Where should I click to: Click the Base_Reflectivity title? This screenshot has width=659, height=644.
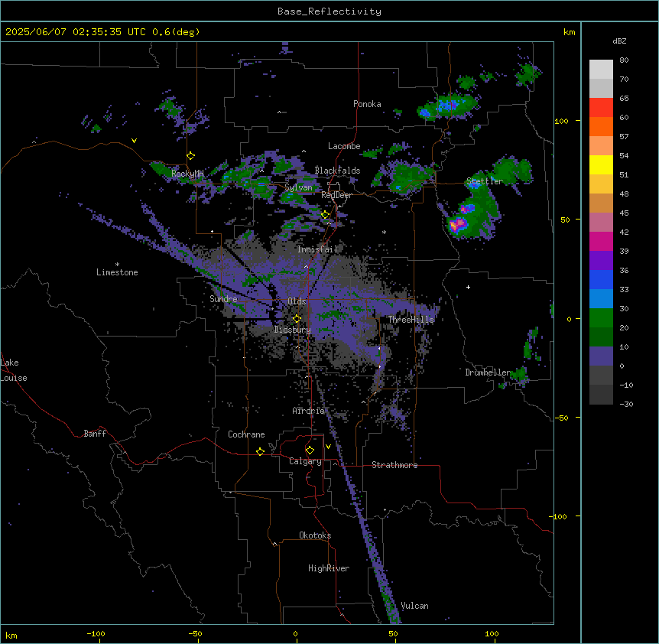(329, 11)
